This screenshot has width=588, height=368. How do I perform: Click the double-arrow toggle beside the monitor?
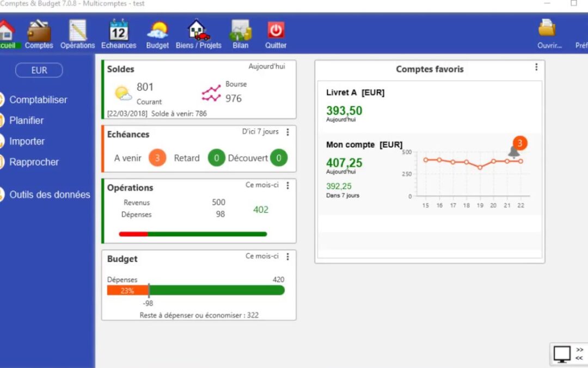pyautogui.click(x=579, y=354)
